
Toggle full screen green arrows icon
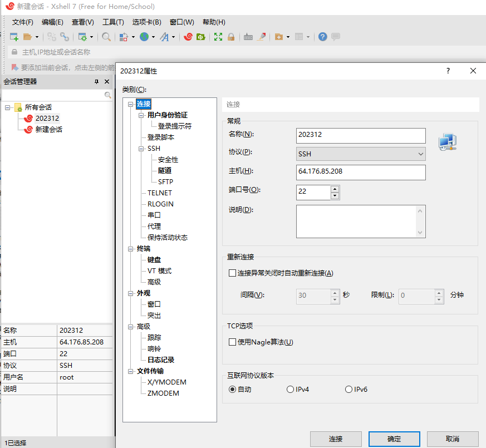point(218,37)
